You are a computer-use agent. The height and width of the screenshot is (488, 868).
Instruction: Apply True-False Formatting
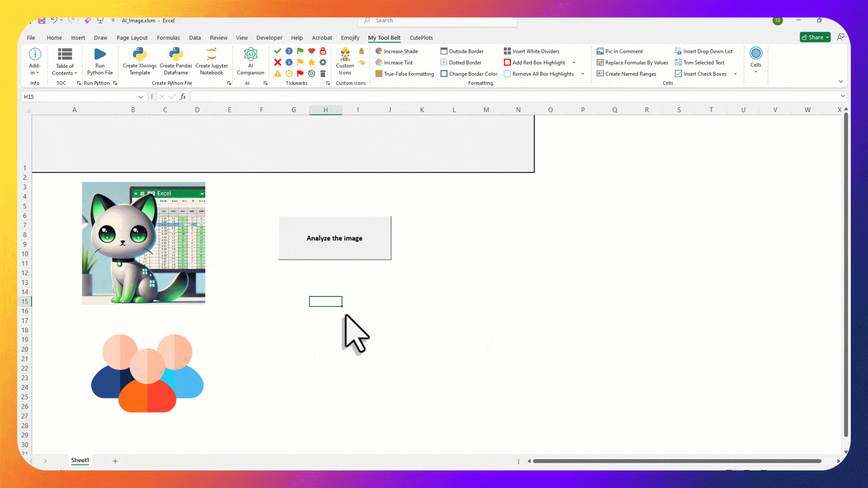point(405,74)
